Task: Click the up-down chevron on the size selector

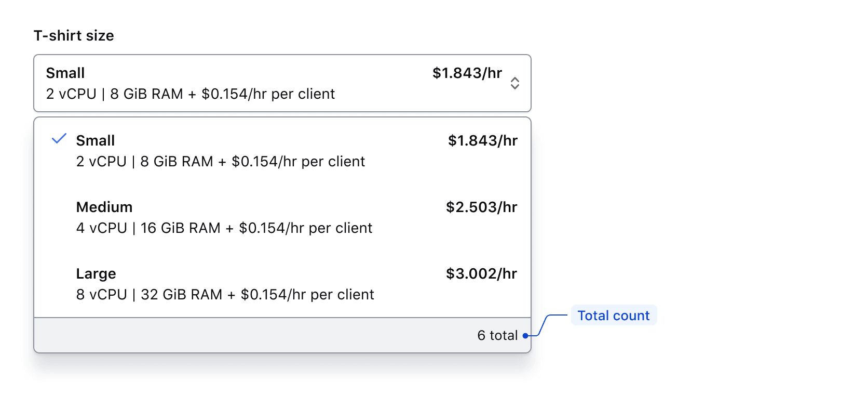Action: click(x=514, y=83)
